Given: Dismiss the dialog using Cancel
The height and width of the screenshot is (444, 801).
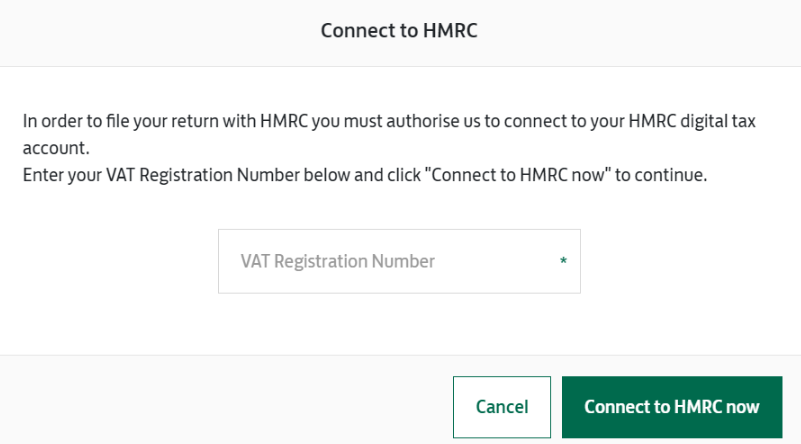Looking at the screenshot, I should click(x=501, y=407).
